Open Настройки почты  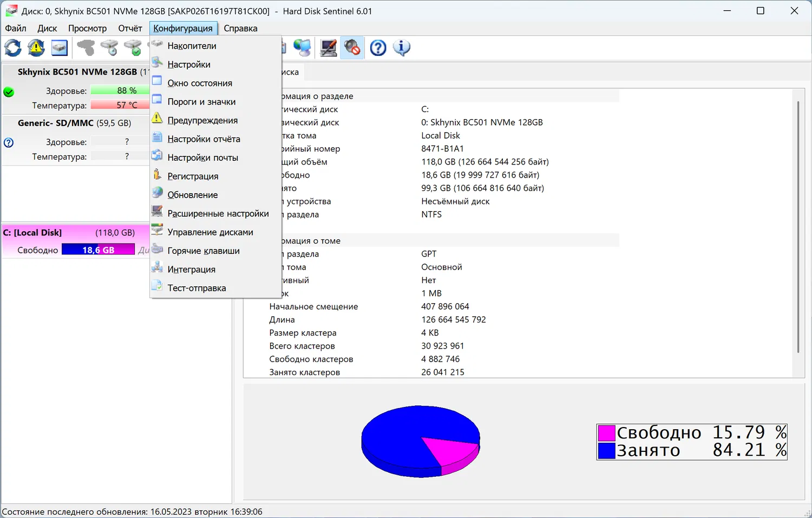pos(216,158)
